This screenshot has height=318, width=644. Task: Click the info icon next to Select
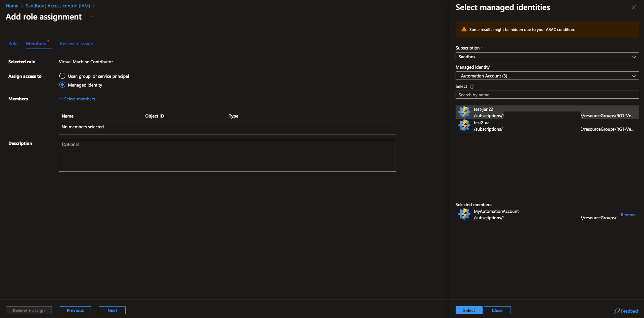click(x=472, y=87)
